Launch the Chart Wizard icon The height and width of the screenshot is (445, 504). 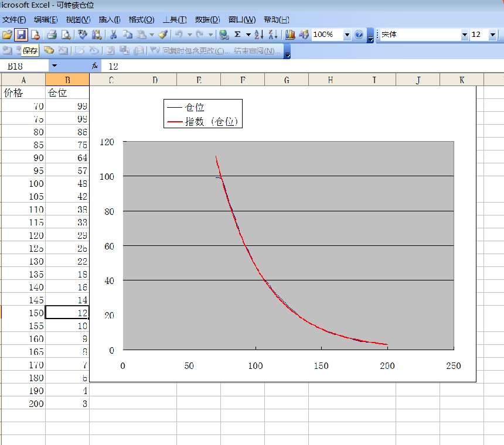click(x=290, y=35)
